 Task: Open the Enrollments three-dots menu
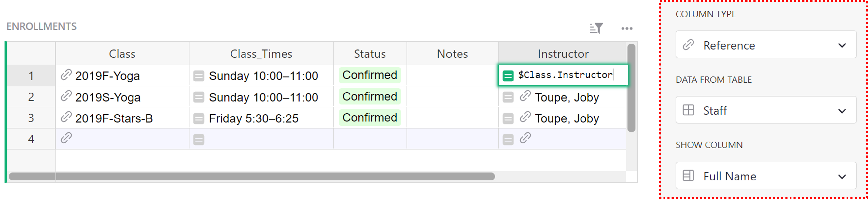pyautogui.click(x=627, y=29)
